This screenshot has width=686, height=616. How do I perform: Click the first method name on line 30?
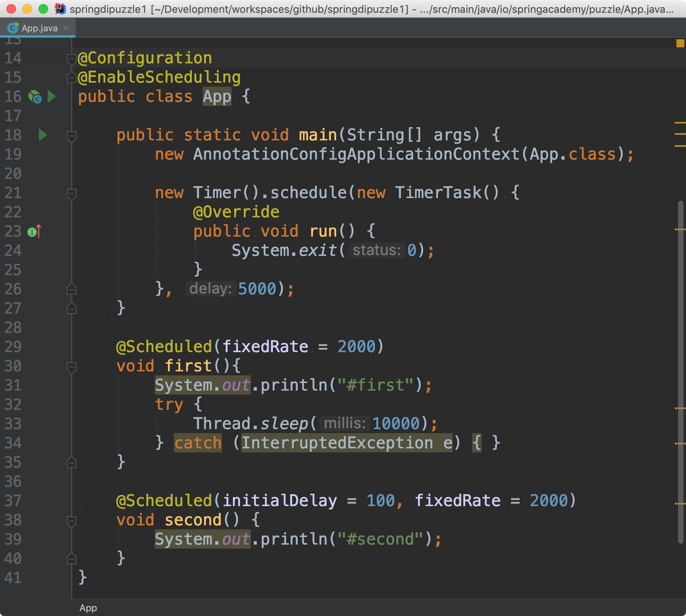188,365
